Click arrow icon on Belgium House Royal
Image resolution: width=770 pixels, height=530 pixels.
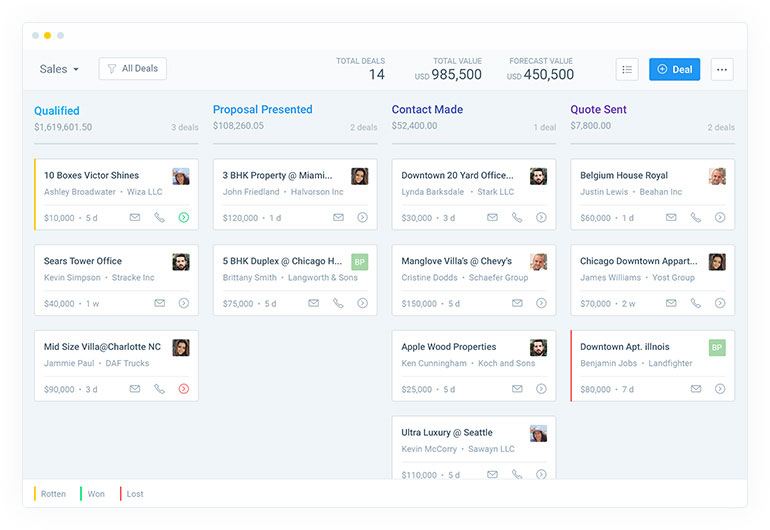(720, 217)
